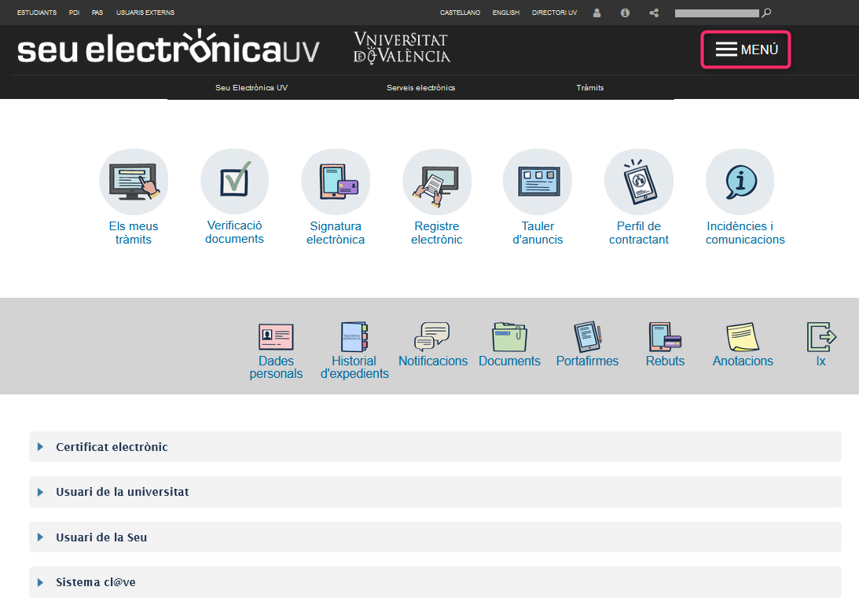This screenshot has height=616, width=859.
Task: Select the USUARIS EXTERNS top menu item
Action: click(x=145, y=13)
